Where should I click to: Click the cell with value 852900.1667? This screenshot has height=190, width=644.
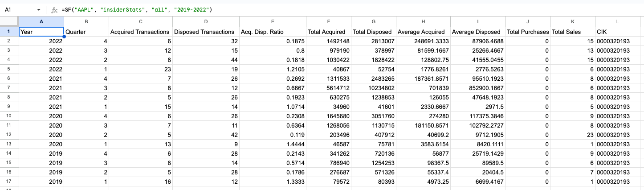[478, 88]
